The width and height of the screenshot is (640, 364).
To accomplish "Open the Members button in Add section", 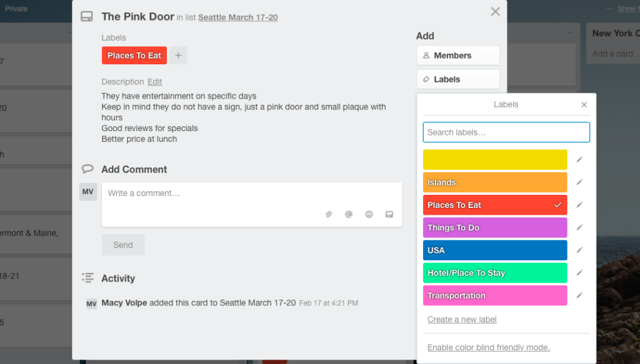I will click(x=458, y=56).
